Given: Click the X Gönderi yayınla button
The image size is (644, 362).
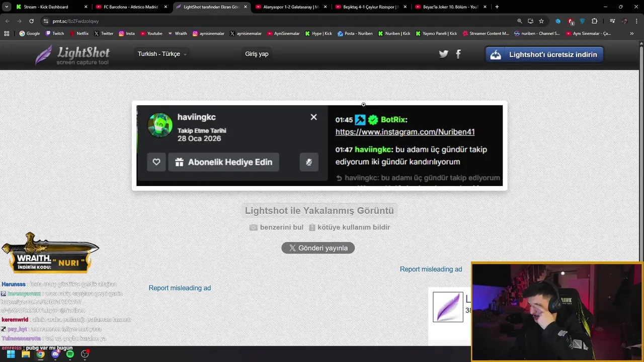Looking at the screenshot, I should point(318,248).
